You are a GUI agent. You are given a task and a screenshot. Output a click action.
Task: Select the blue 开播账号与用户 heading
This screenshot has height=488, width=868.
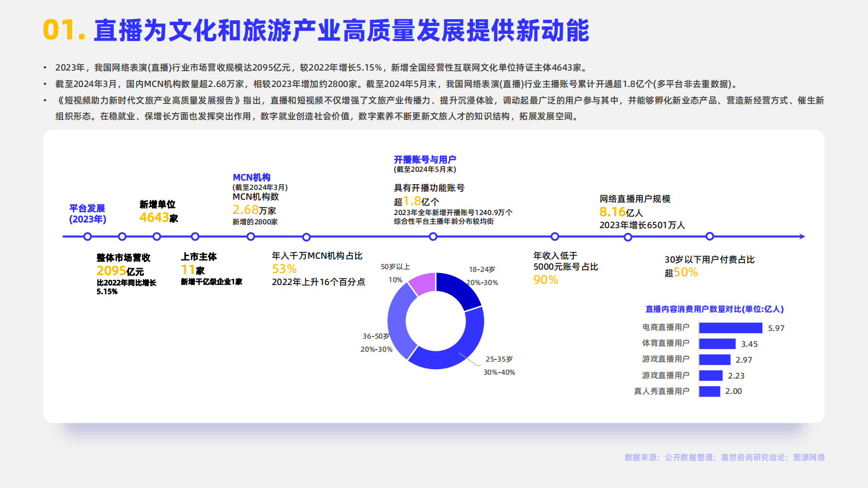click(x=425, y=160)
